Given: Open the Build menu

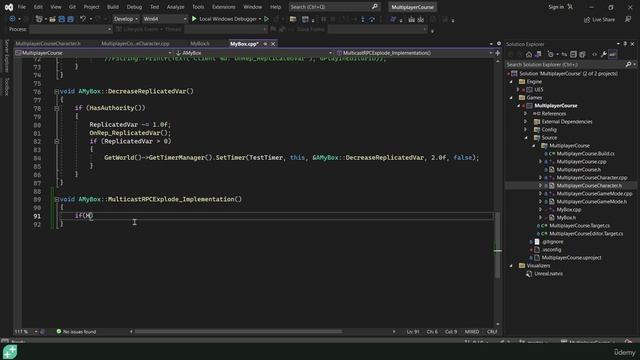Looking at the screenshot, I should coord(113,7).
